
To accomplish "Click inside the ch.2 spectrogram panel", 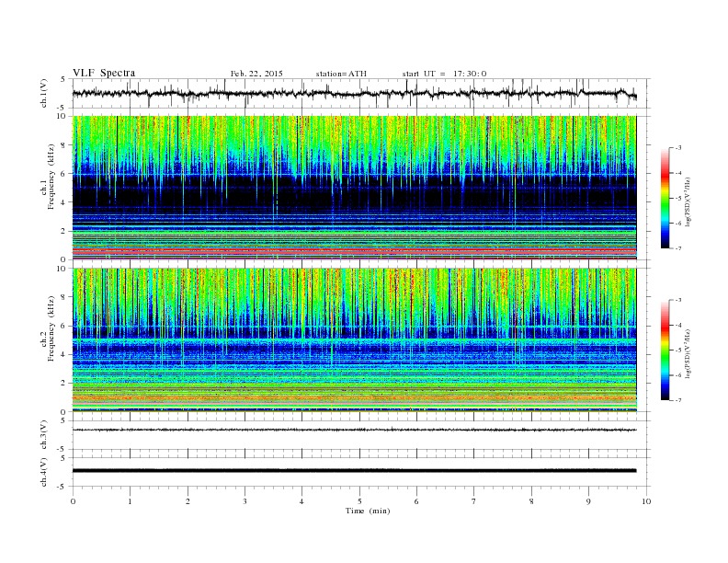I will point(354,340).
